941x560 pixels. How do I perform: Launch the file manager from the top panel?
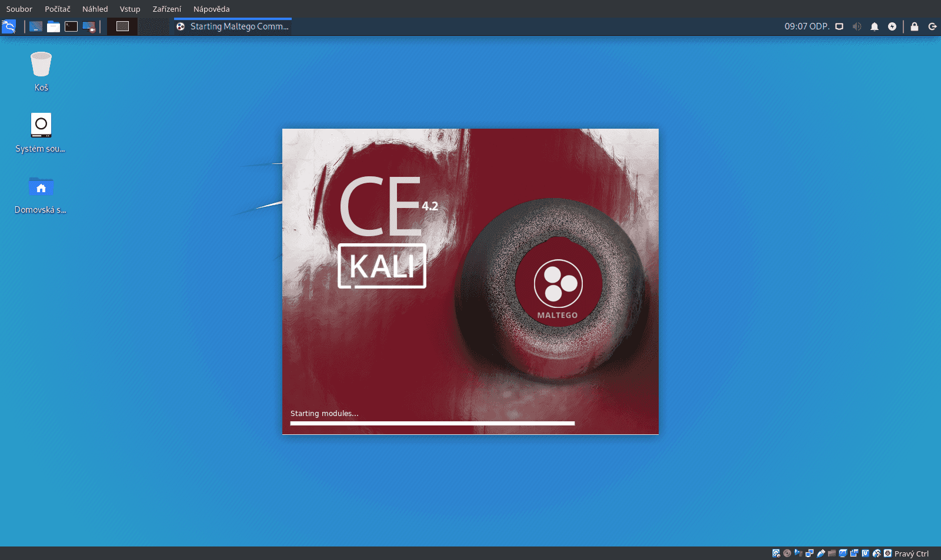click(x=54, y=26)
